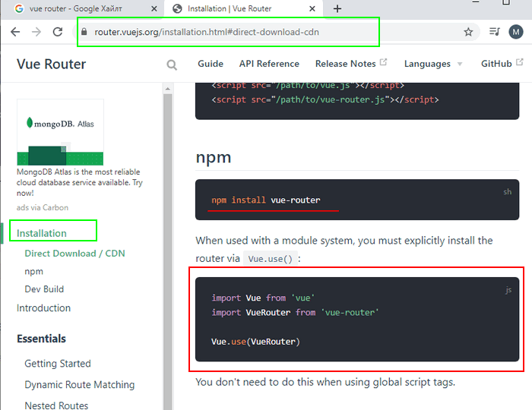Screen dimensions: 532x410
Task: Open a new browser tab
Action: click(x=337, y=9)
